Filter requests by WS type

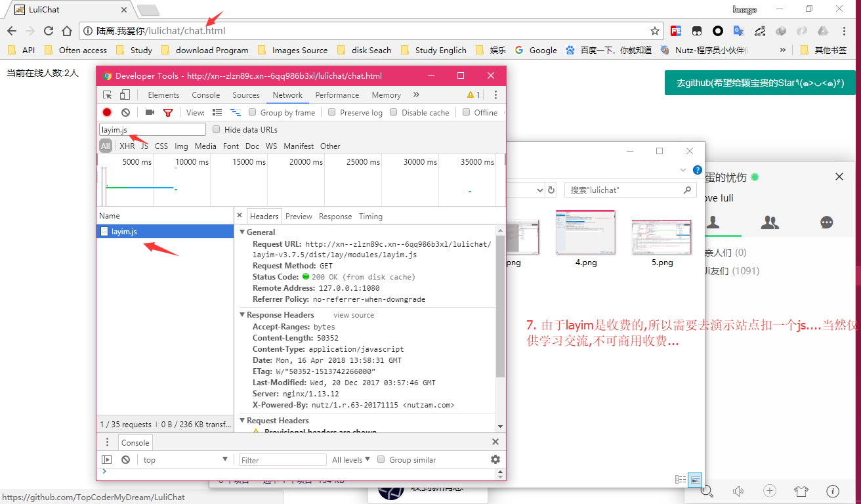click(x=271, y=146)
